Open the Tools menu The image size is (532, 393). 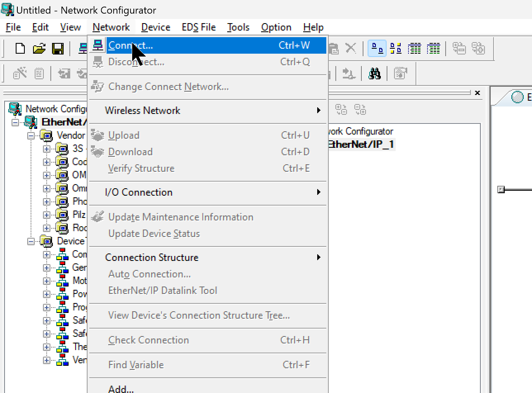(238, 27)
